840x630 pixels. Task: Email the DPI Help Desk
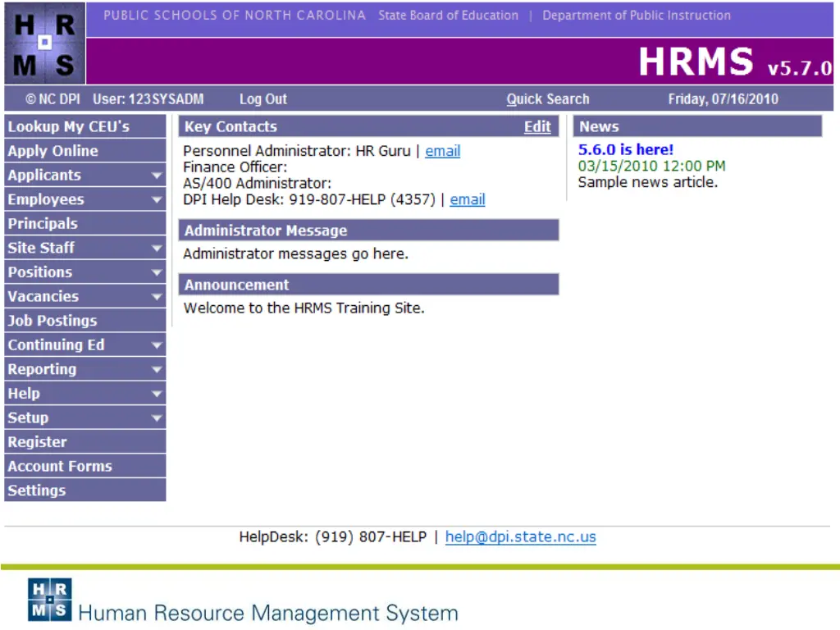pyautogui.click(x=467, y=199)
